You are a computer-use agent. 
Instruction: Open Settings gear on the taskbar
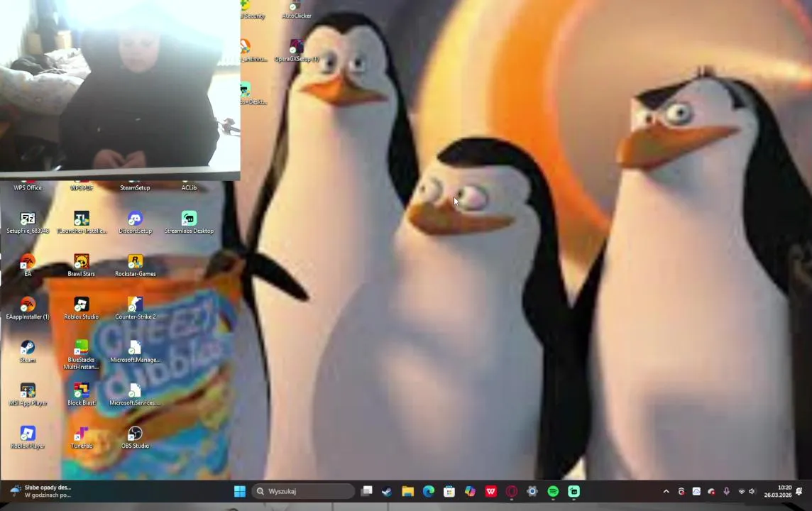point(532,491)
